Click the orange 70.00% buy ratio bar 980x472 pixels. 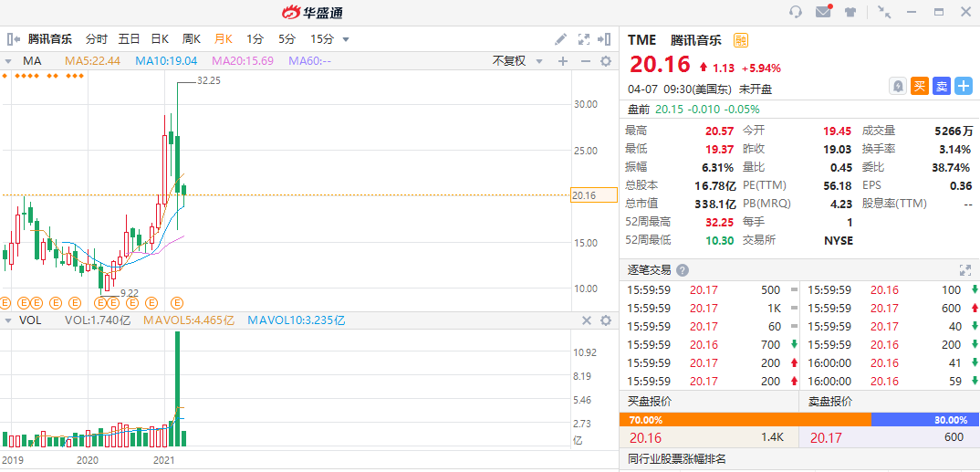(x=745, y=420)
